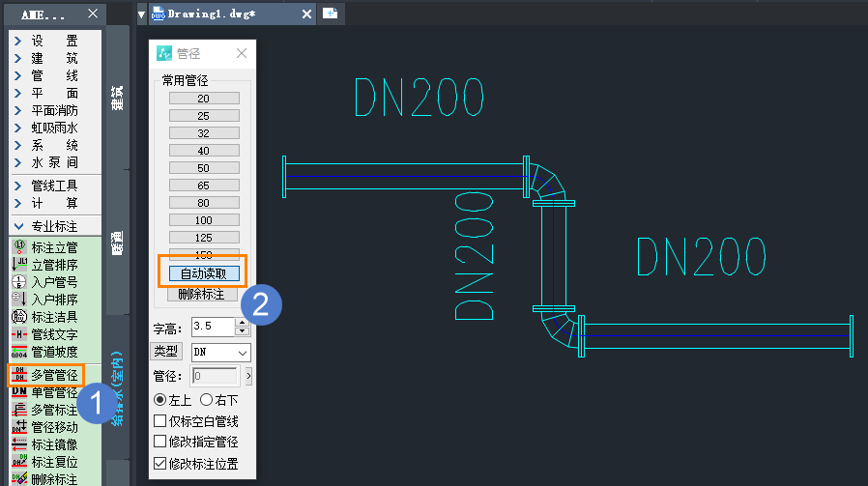The width and height of the screenshot is (868, 486).
Task: Open the drawing tabs list arrow
Action: pos(142,14)
